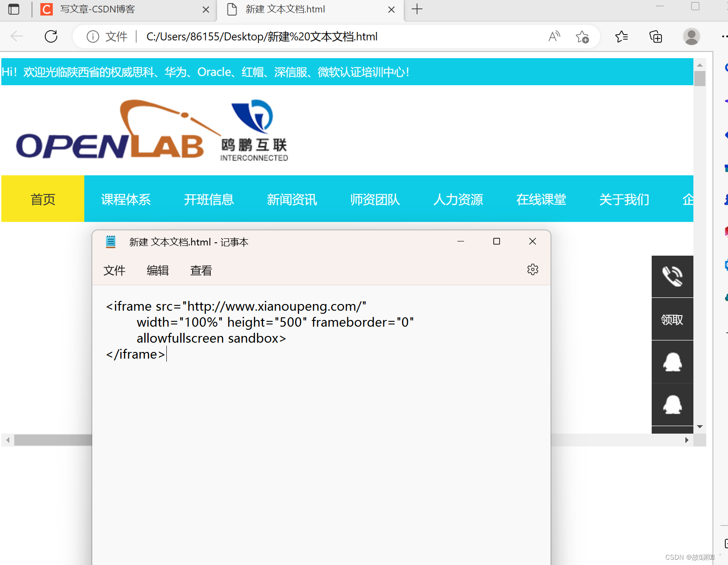Screen dimensions: 728x565
Task: Open the Collections icon
Action: coord(656,36)
